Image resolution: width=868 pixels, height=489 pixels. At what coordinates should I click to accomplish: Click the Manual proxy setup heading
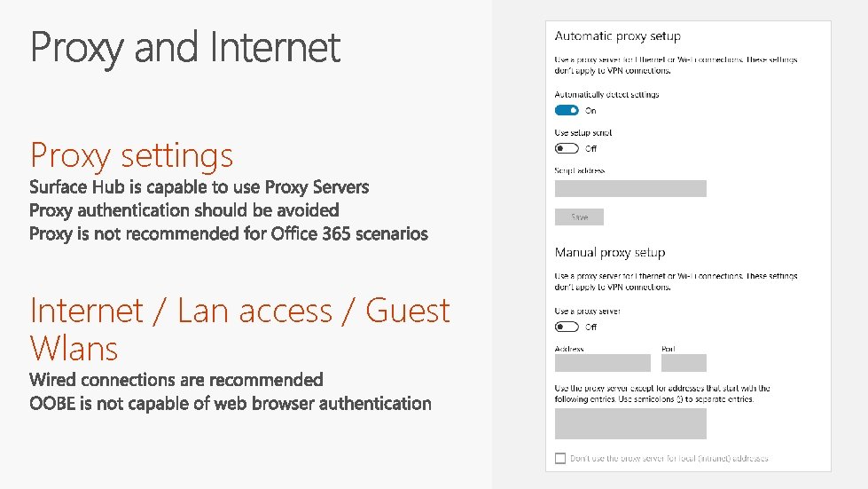[609, 253]
